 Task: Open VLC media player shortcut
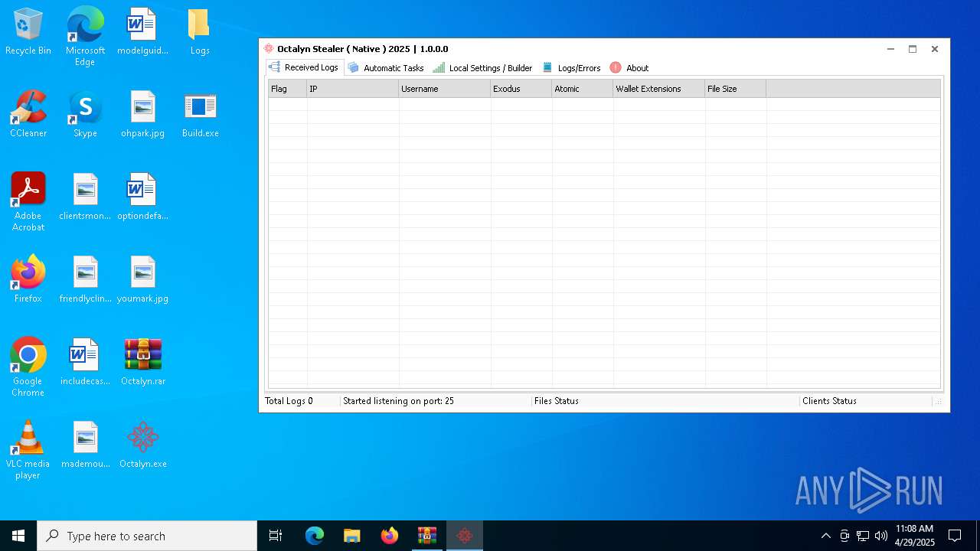pyautogui.click(x=28, y=450)
